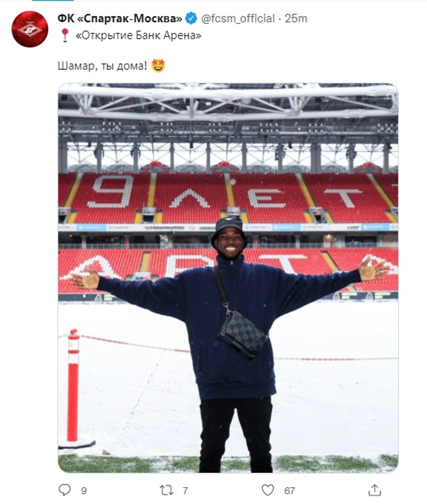Image resolution: width=427 pixels, height=504 pixels.
Task: Click the tweet text «Шамар, ты дома!»
Action: tap(102, 66)
